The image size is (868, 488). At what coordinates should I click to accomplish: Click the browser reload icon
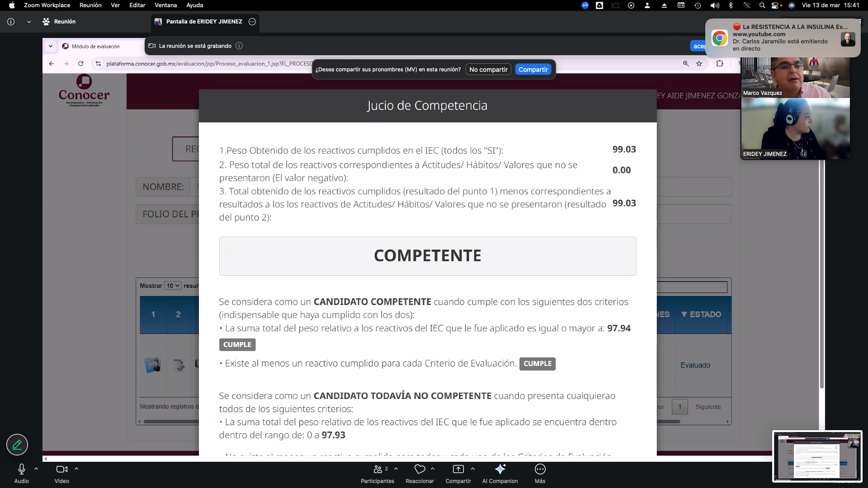pyautogui.click(x=81, y=64)
